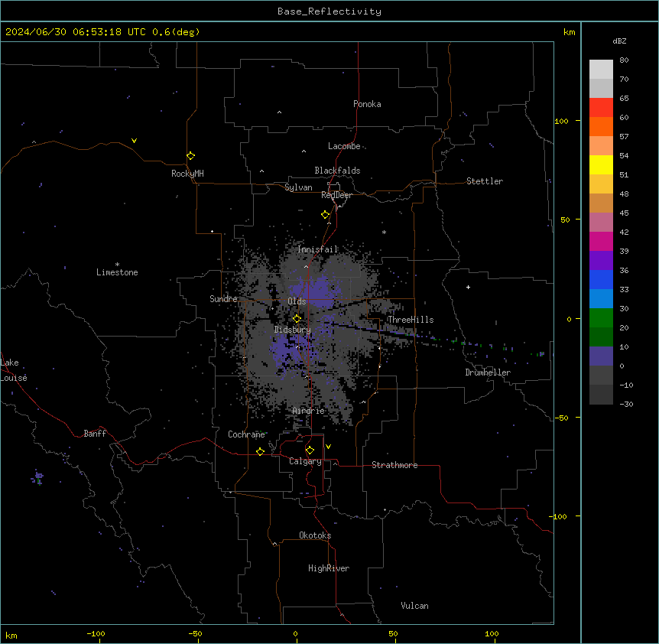Click the Didsbury town label
659x644 pixels.
(293, 330)
